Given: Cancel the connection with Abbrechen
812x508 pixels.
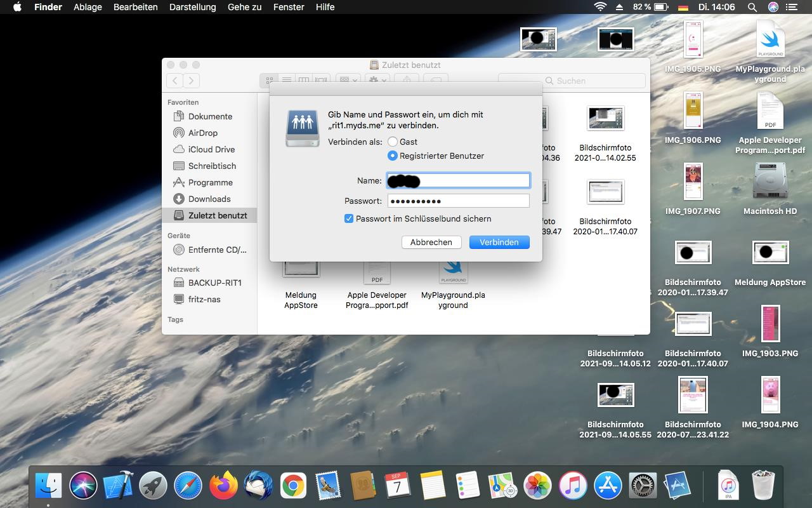Looking at the screenshot, I should point(431,242).
